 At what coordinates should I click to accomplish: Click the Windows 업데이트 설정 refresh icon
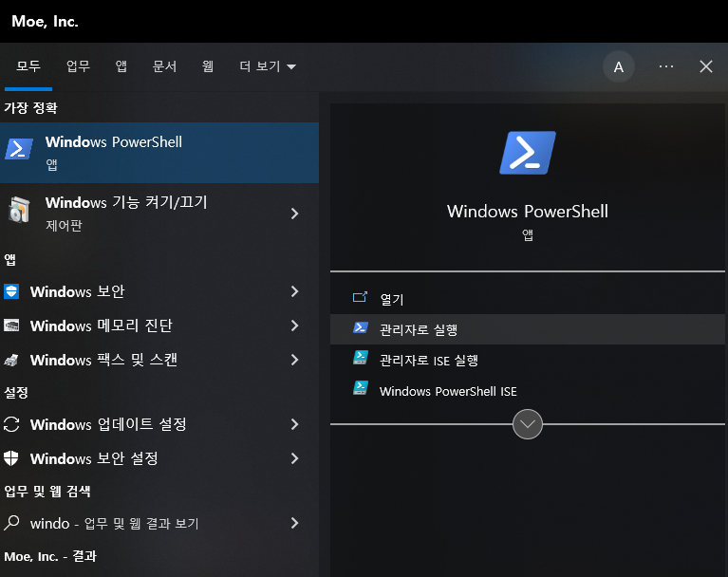pos(11,424)
